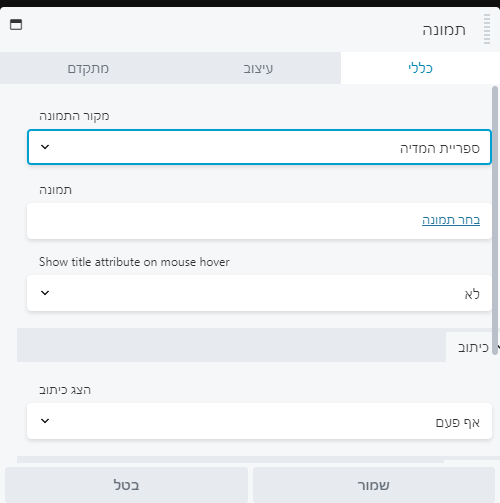Click the chevron in the hover title field
The height and width of the screenshot is (503, 500).
pyautogui.click(x=45, y=293)
